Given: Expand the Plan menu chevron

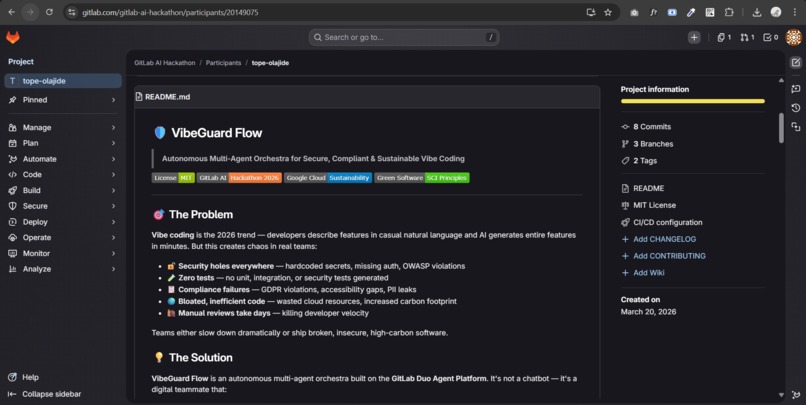Looking at the screenshot, I should click(x=114, y=143).
